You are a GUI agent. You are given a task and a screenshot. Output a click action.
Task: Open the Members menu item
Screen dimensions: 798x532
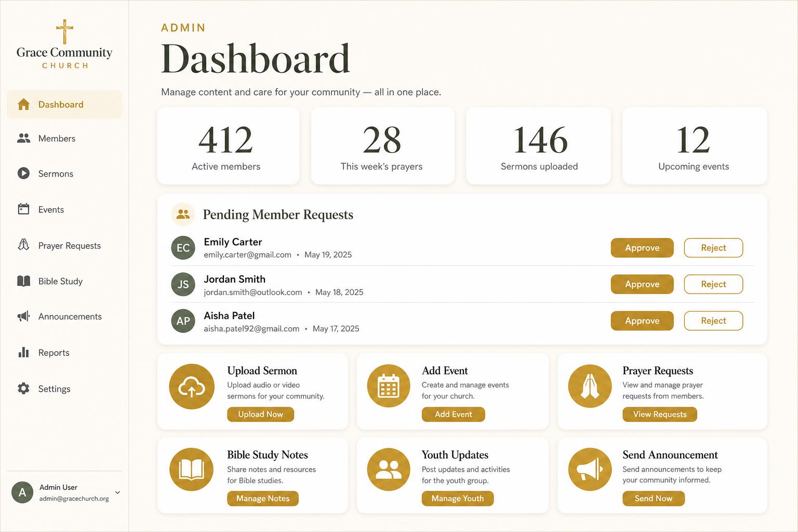tap(64, 138)
